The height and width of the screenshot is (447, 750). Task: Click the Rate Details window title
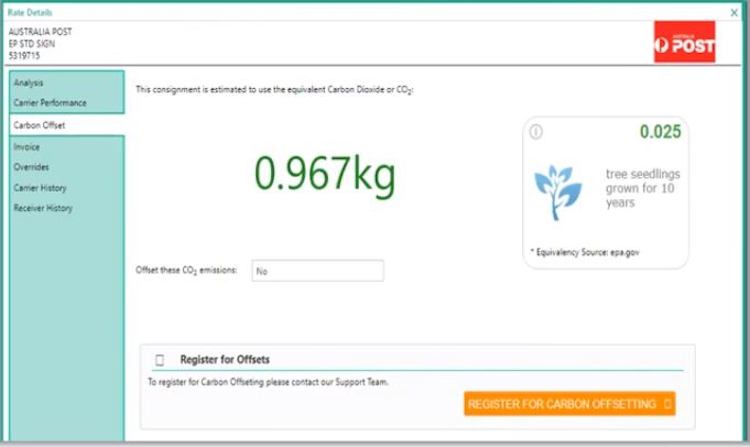(x=30, y=12)
